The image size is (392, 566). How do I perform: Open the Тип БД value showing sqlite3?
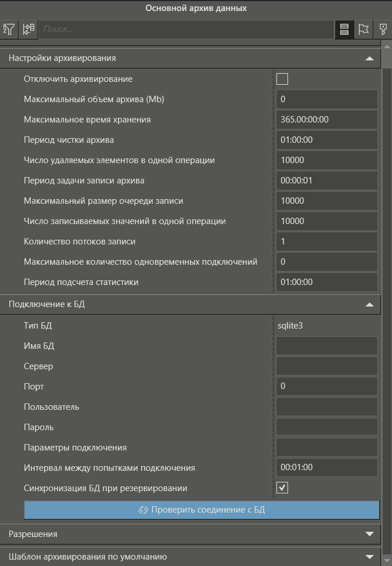[x=326, y=325]
